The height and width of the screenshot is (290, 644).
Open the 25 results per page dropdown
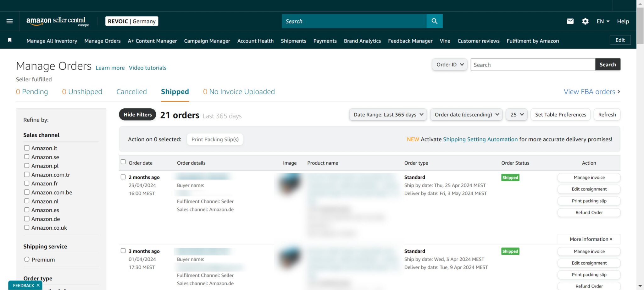point(517,115)
